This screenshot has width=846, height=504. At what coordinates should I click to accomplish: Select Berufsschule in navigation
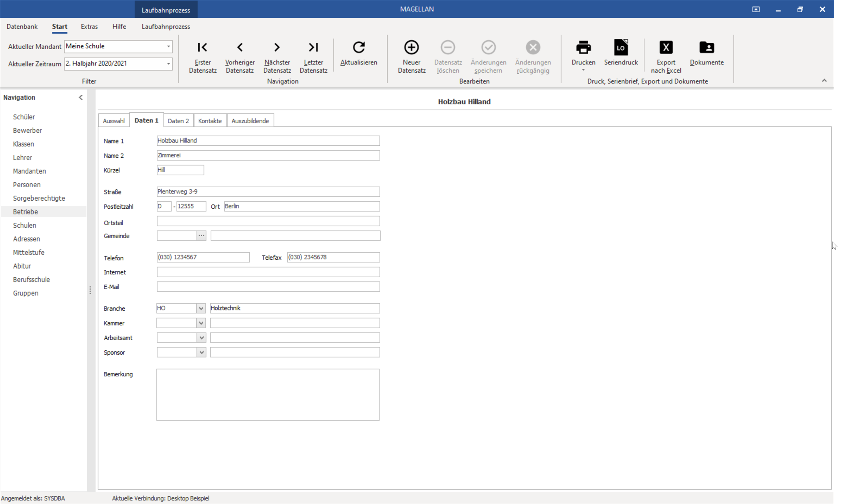(x=31, y=279)
